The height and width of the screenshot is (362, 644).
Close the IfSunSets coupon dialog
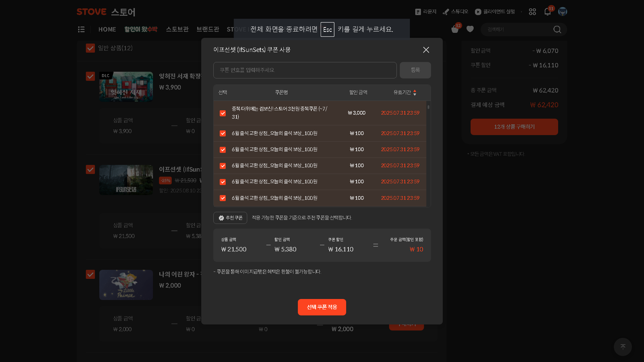426,50
